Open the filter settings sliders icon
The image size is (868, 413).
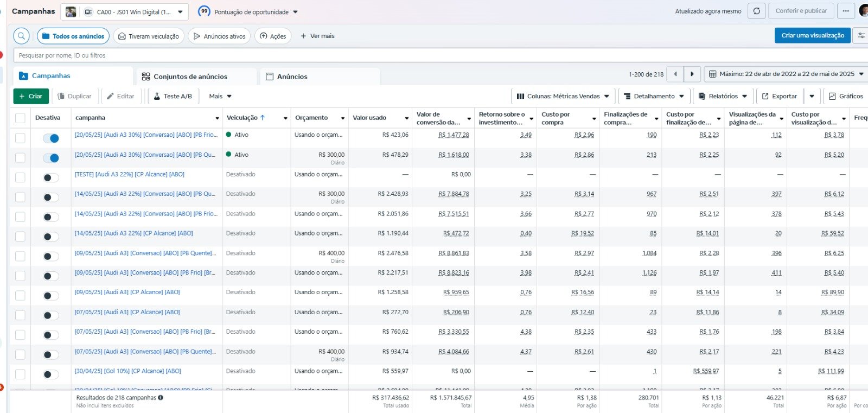pyautogui.click(x=861, y=36)
